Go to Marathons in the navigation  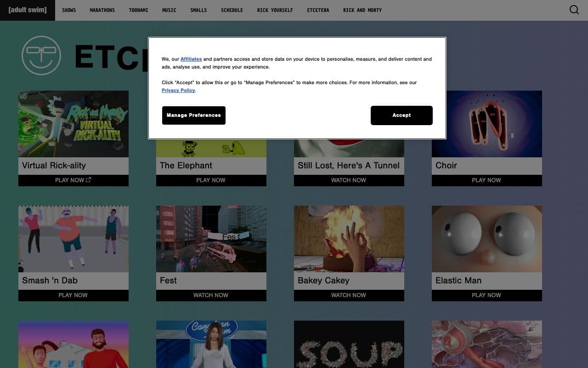click(x=102, y=10)
